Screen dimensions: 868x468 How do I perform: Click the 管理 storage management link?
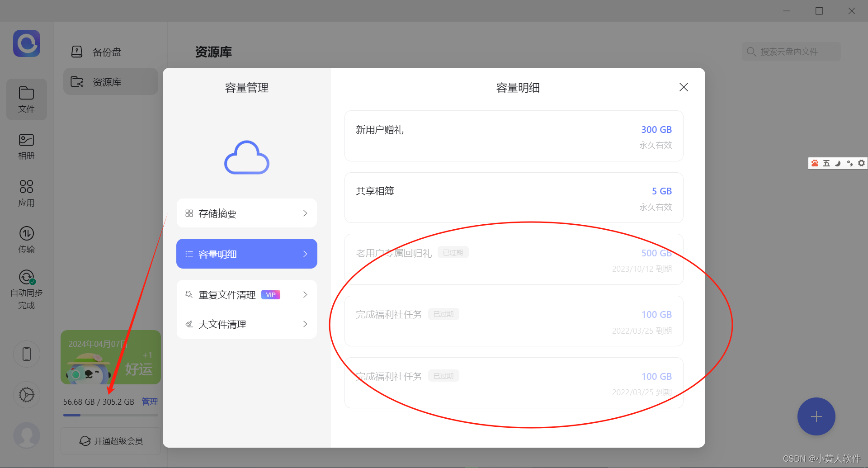pos(150,402)
